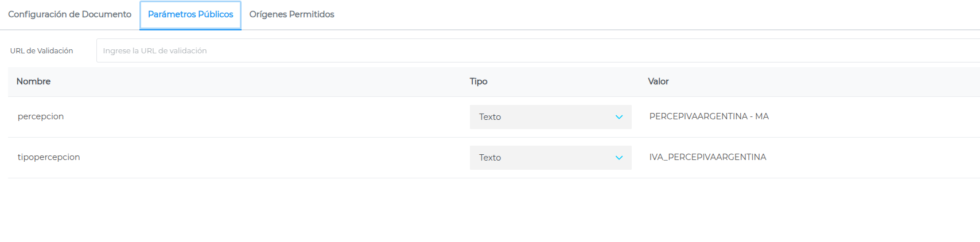Select the Parámetros Públicos tab

190,14
